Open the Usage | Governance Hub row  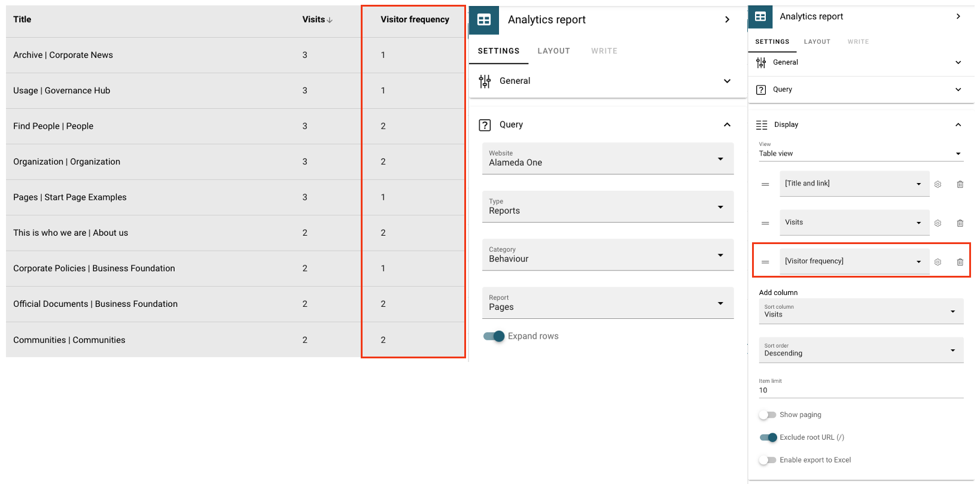click(x=235, y=91)
